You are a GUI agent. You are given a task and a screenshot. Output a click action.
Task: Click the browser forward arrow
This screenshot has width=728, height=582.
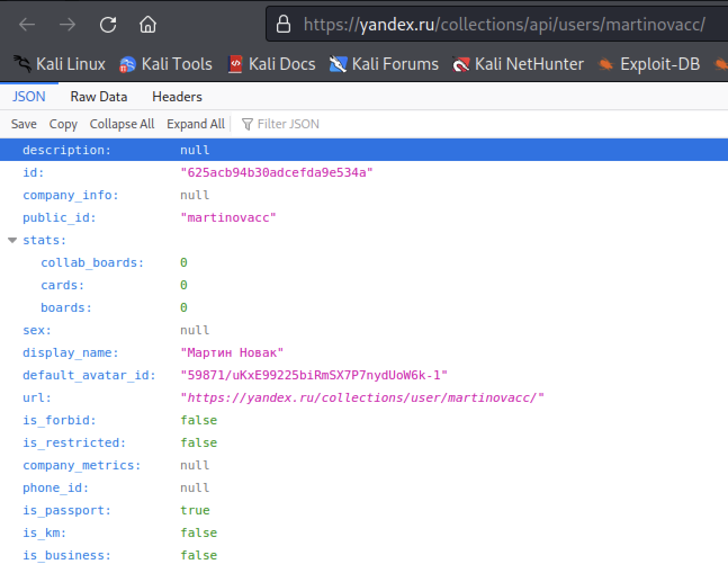pyautogui.click(x=68, y=25)
